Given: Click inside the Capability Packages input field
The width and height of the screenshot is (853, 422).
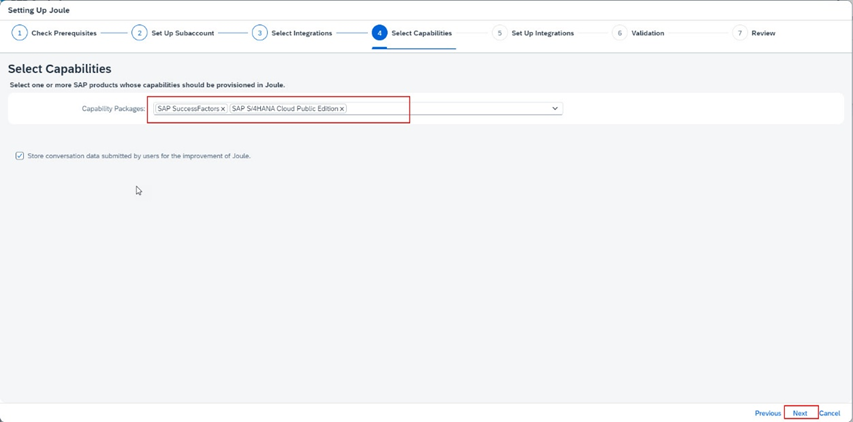Looking at the screenshot, I should (450, 109).
